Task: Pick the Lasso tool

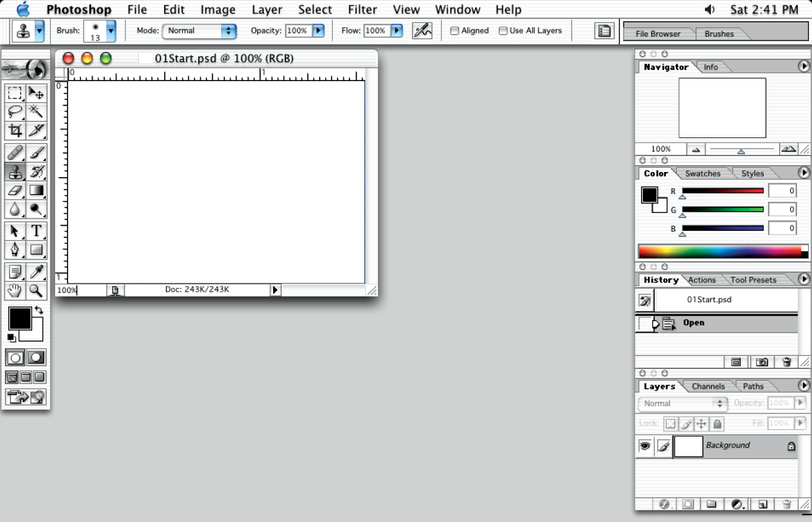Action: pos(15,111)
